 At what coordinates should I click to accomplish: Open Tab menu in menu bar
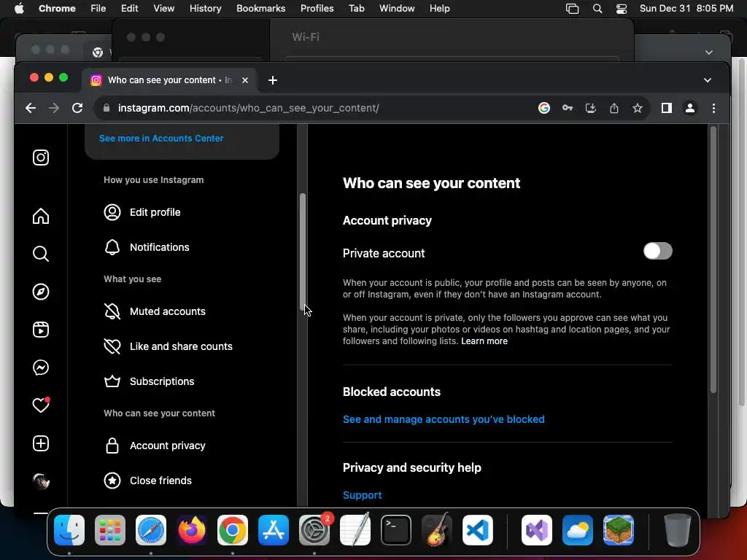356,8
